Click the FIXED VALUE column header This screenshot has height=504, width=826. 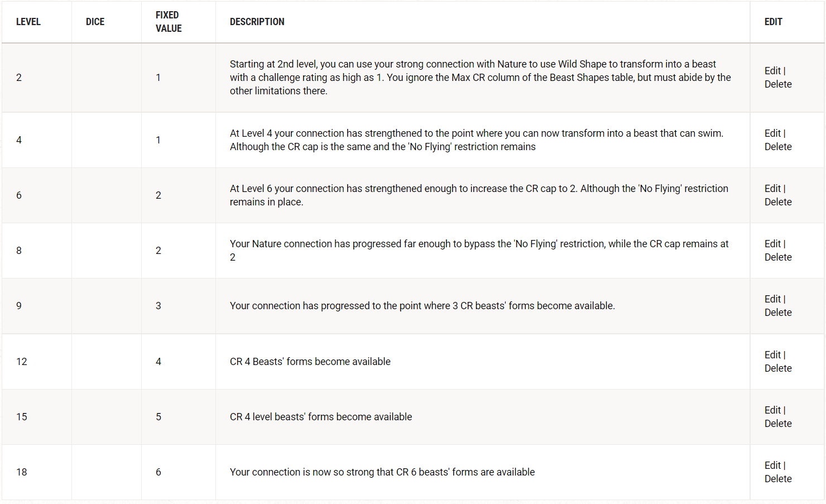coord(169,22)
